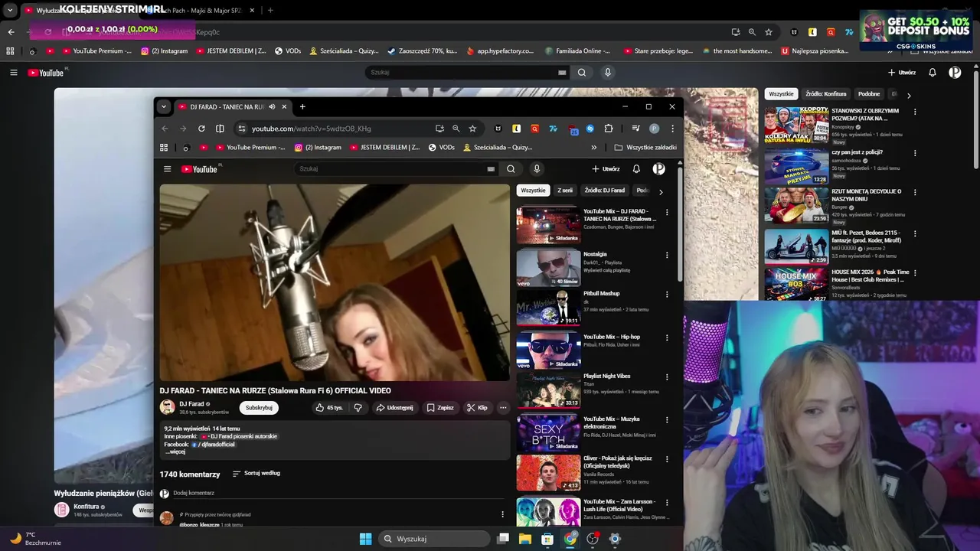Click the taskbar search box Wyszukaj
This screenshot has width=980, height=551.
[x=434, y=539]
